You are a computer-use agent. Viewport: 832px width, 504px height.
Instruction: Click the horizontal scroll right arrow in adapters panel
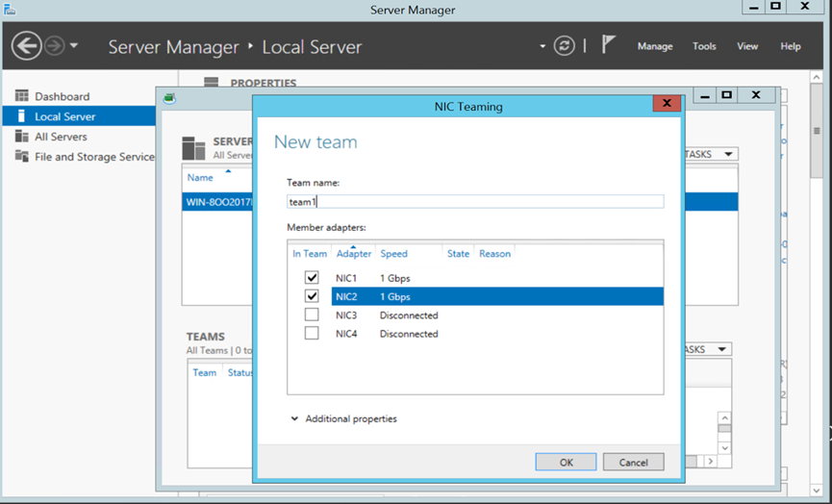click(711, 462)
